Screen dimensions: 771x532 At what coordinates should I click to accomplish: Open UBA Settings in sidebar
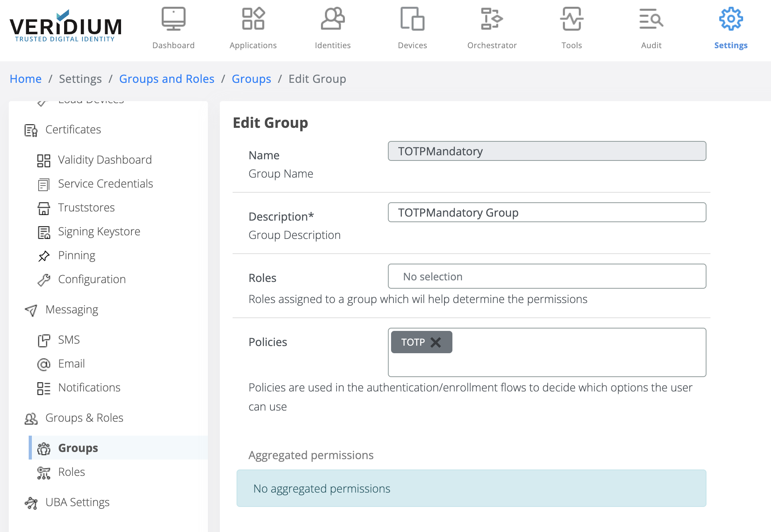pyautogui.click(x=77, y=503)
